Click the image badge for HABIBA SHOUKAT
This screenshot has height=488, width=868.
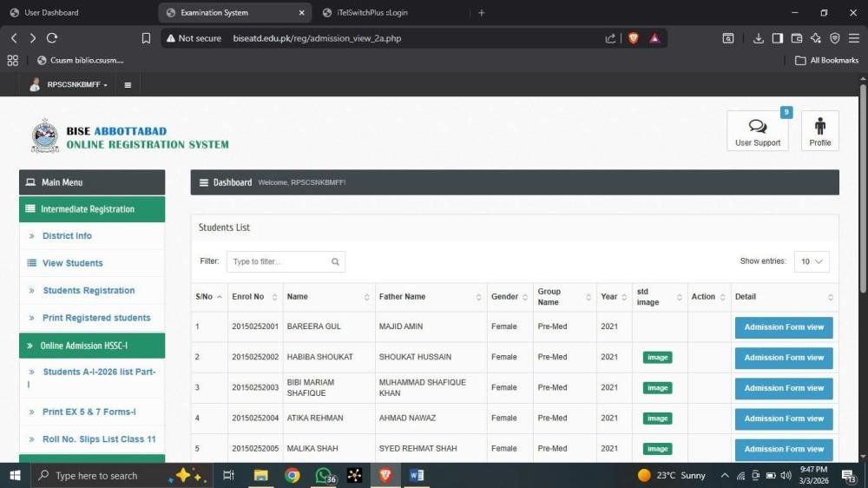[657, 358]
